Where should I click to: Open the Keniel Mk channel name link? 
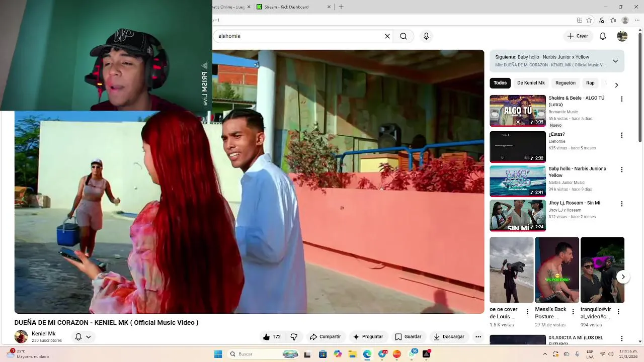point(44,333)
